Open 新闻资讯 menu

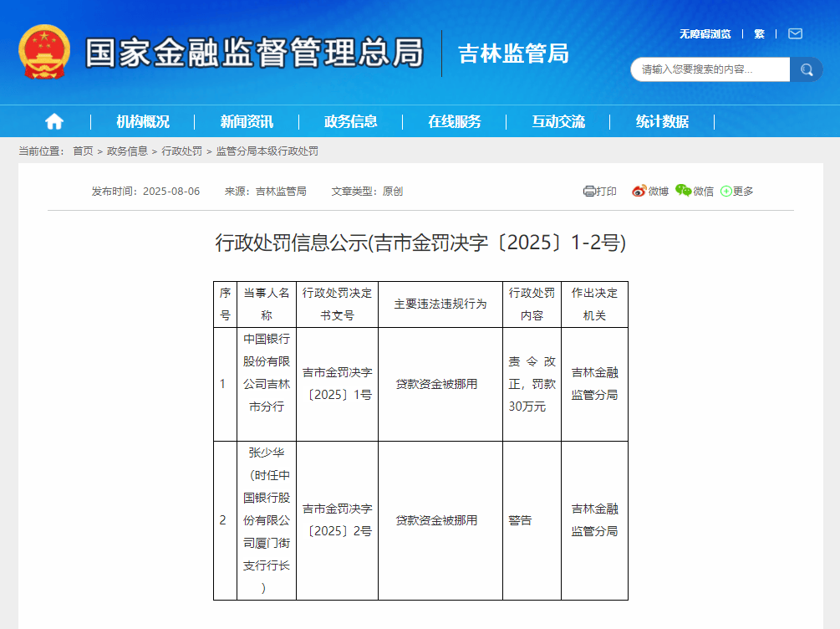pos(247,122)
